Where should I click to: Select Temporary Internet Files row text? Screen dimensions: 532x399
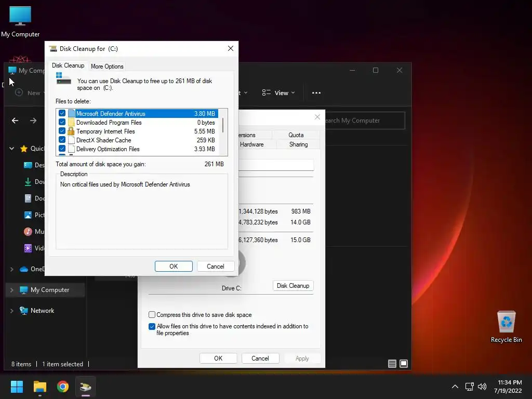coord(105,131)
